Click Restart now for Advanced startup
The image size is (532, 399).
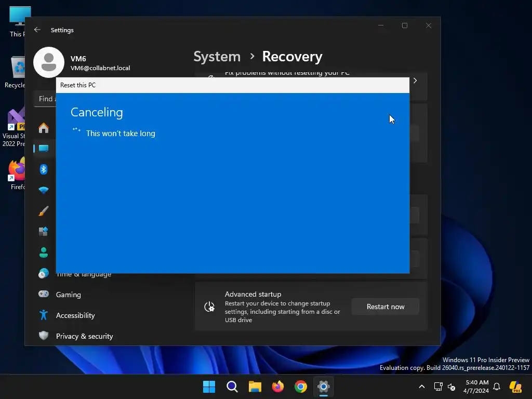click(385, 307)
